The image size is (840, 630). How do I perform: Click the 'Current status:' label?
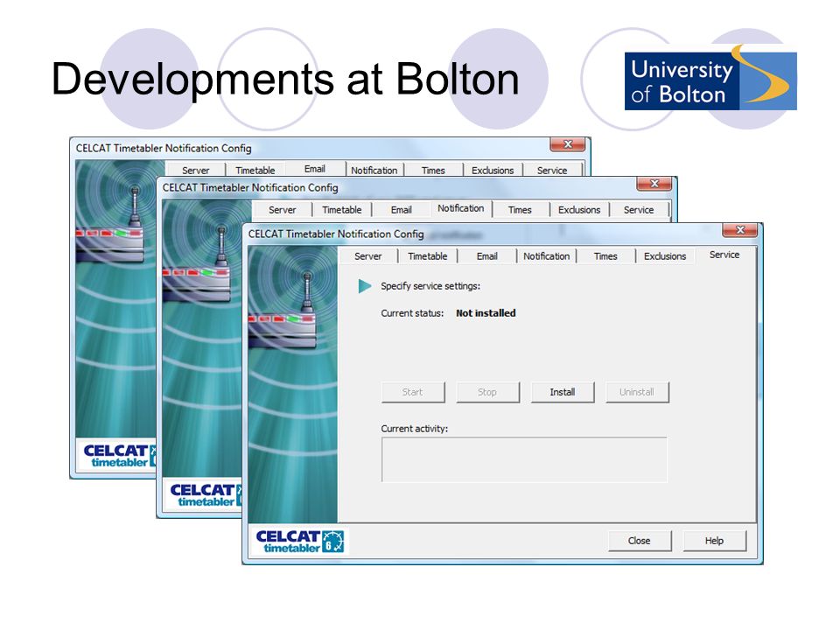click(412, 313)
